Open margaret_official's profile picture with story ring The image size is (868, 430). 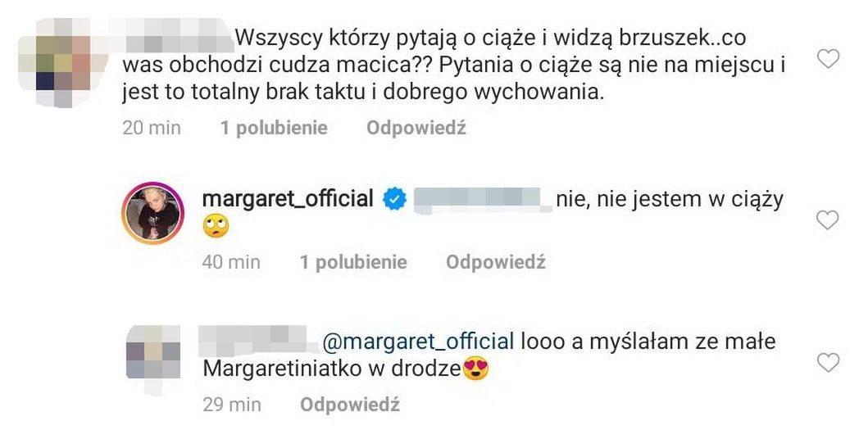pos(152,212)
